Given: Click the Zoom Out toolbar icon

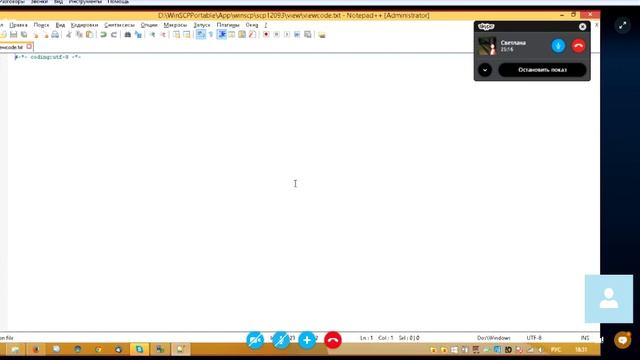Looking at the screenshot, I should (163, 35).
